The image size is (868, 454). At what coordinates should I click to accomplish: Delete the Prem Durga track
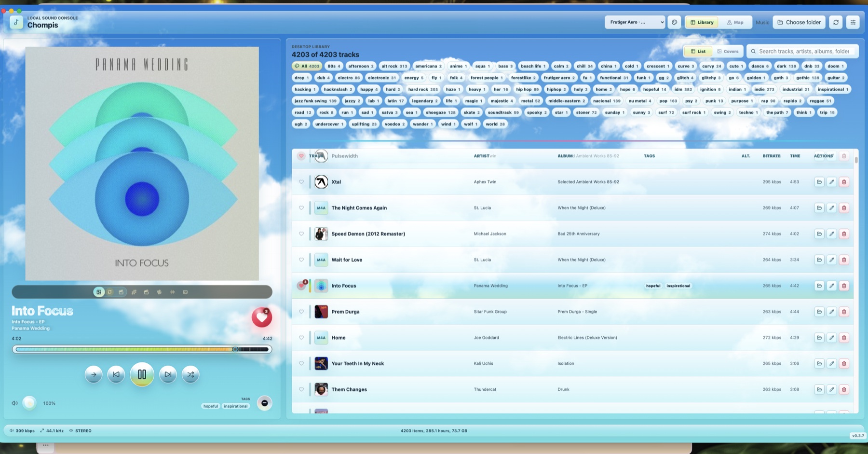pos(844,312)
